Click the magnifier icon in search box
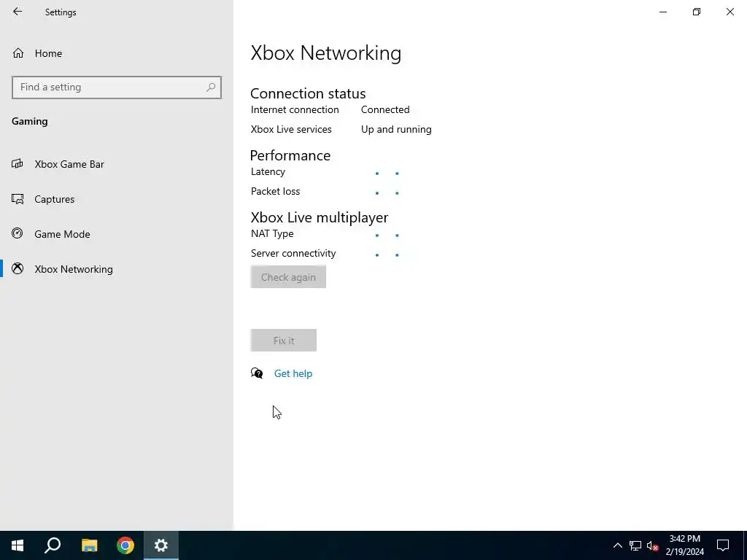This screenshot has width=747, height=560. click(x=211, y=87)
